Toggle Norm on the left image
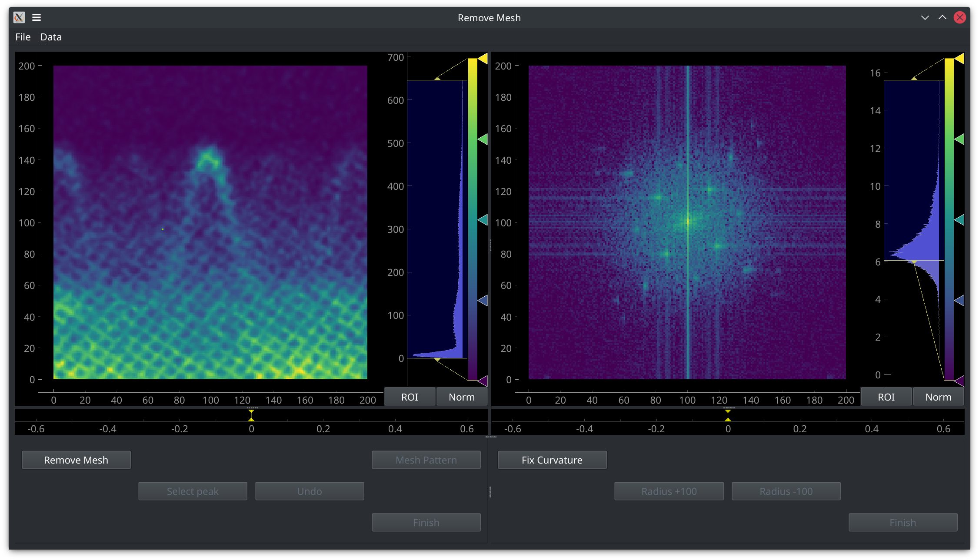Image resolution: width=979 pixels, height=560 pixels. click(x=462, y=397)
